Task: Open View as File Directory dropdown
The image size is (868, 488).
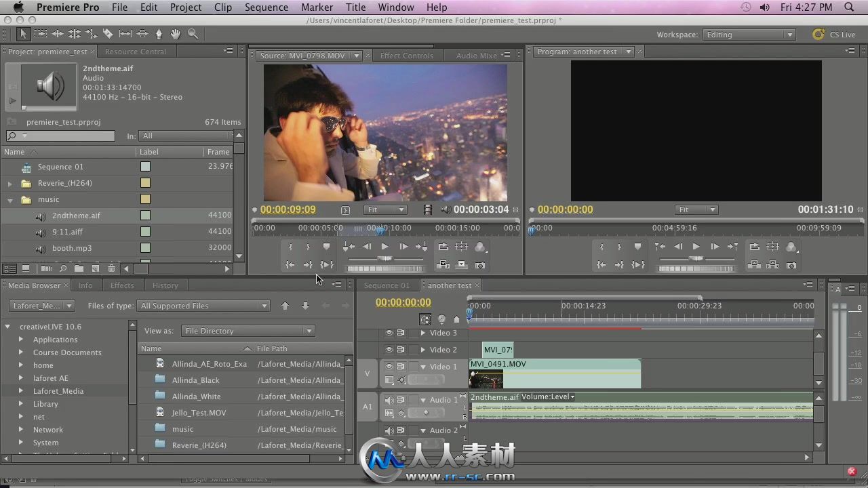Action: point(248,331)
